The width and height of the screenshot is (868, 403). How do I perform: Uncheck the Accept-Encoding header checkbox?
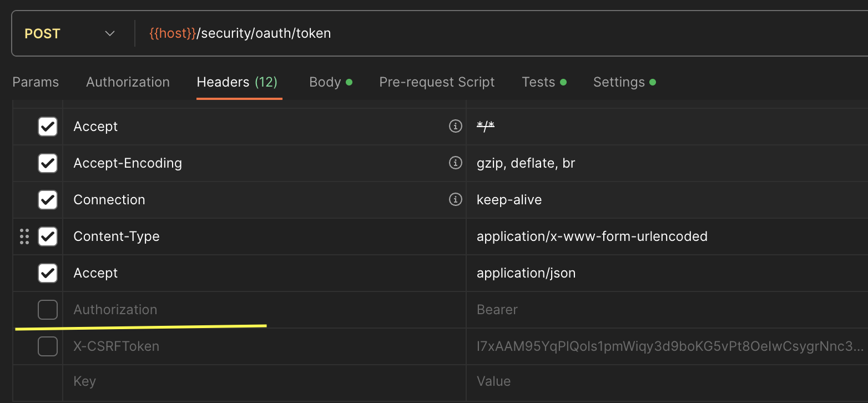pyautogui.click(x=48, y=163)
